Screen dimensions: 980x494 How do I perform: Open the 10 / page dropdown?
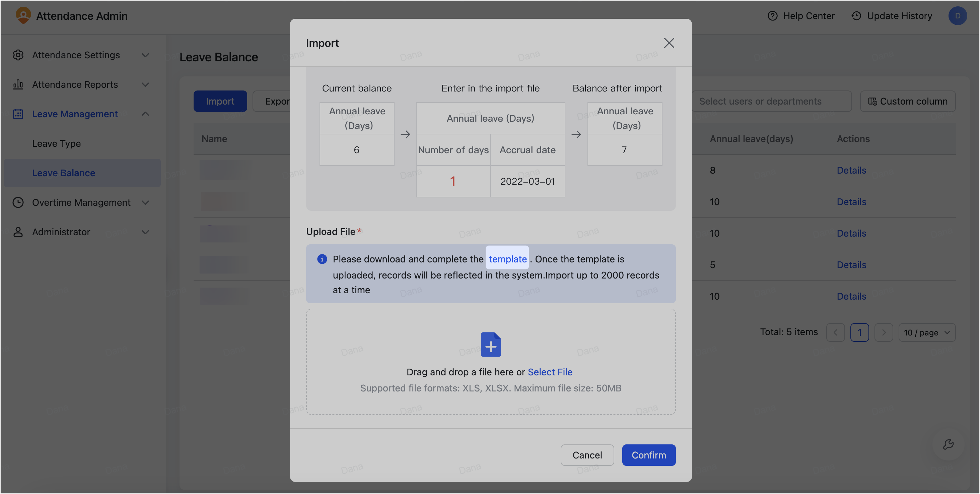927,333
